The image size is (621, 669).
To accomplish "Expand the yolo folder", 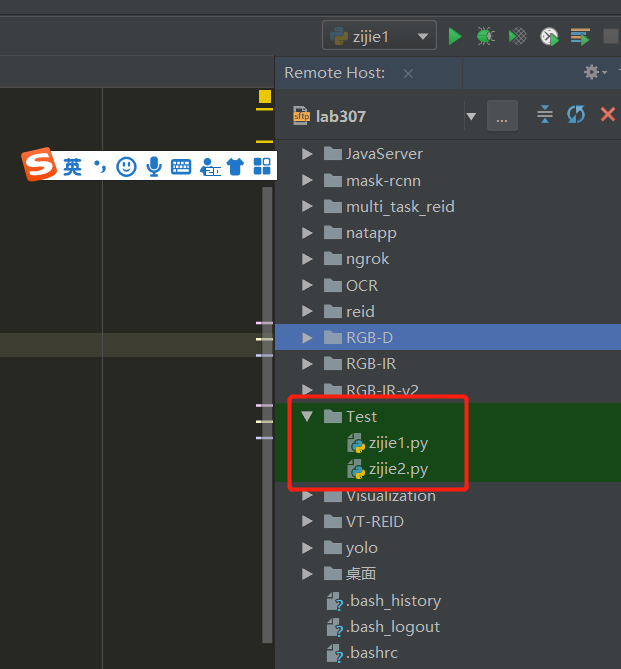I will click(x=307, y=548).
